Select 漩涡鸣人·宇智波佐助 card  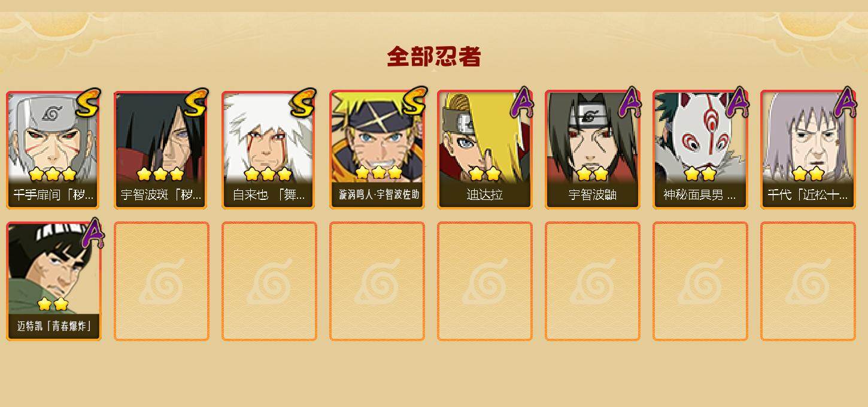click(x=377, y=150)
